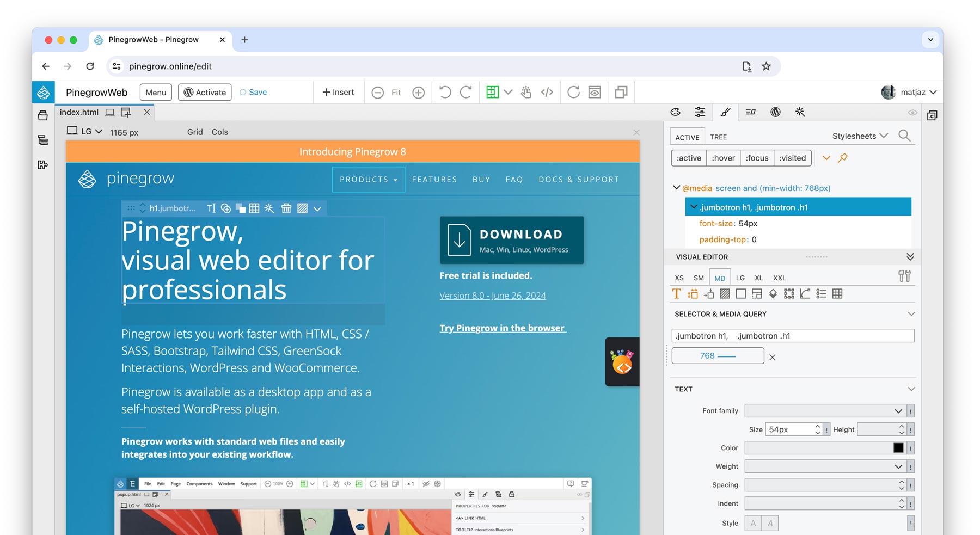Open the page code editor icon

coord(547,92)
